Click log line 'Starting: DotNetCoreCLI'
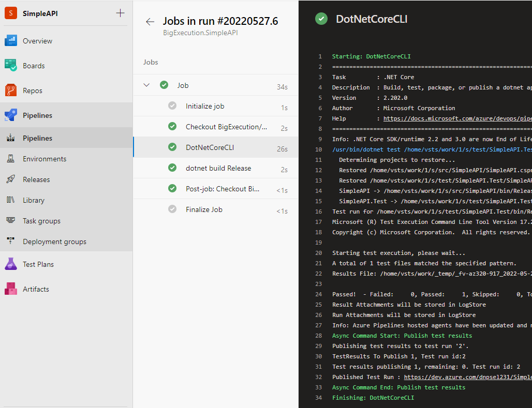The width and height of the screenshot is (532, 408). (371, 56)
